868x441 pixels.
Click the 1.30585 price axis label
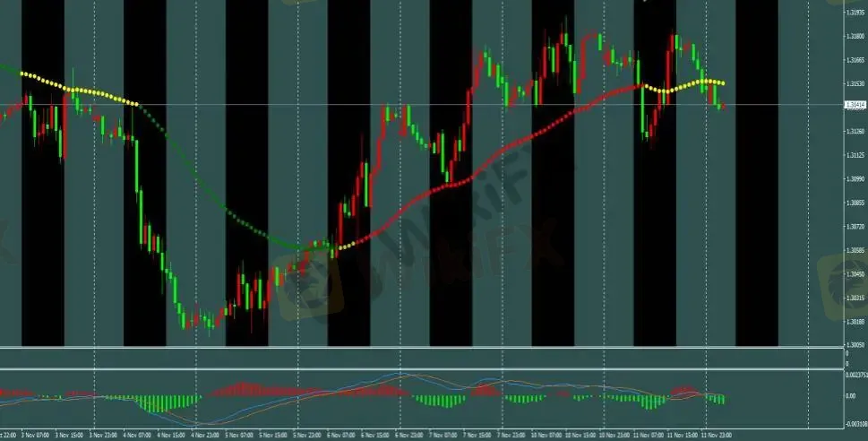(856, 250)
